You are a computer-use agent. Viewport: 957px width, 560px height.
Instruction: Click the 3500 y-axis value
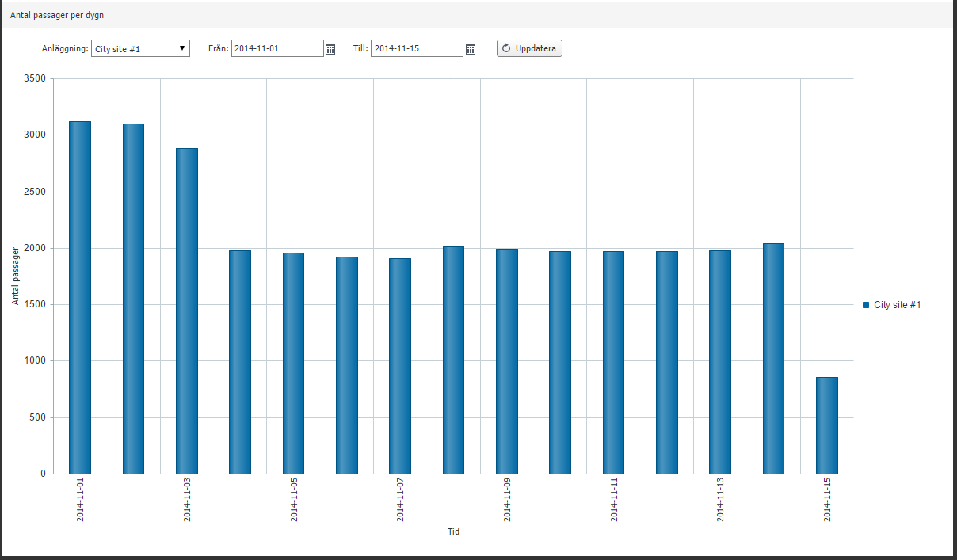click(36, 78)
